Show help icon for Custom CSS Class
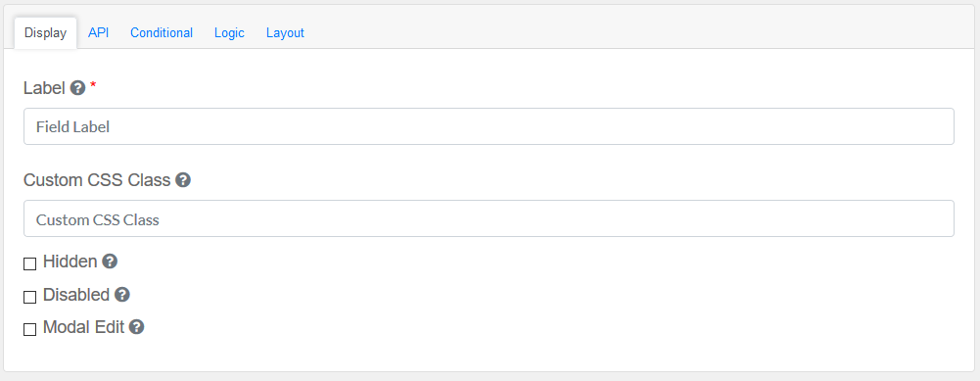The image size is (980, 381). tap(183, 180)
